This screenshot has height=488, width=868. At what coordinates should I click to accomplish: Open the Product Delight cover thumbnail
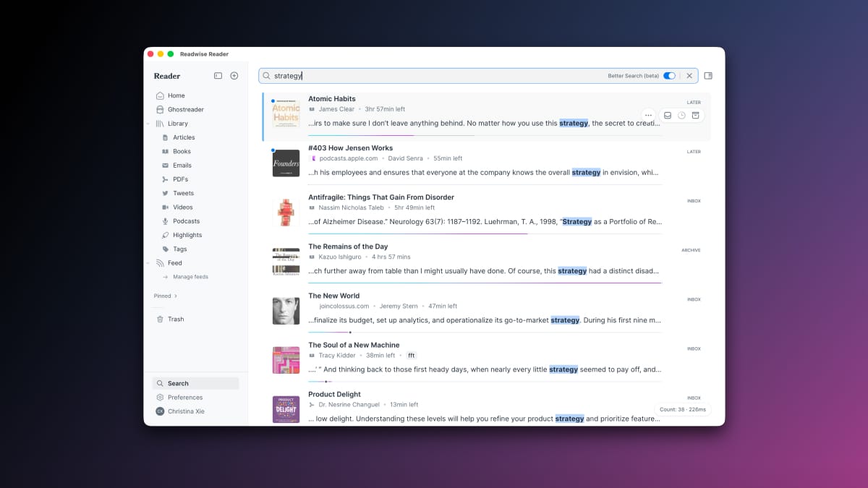286,409
